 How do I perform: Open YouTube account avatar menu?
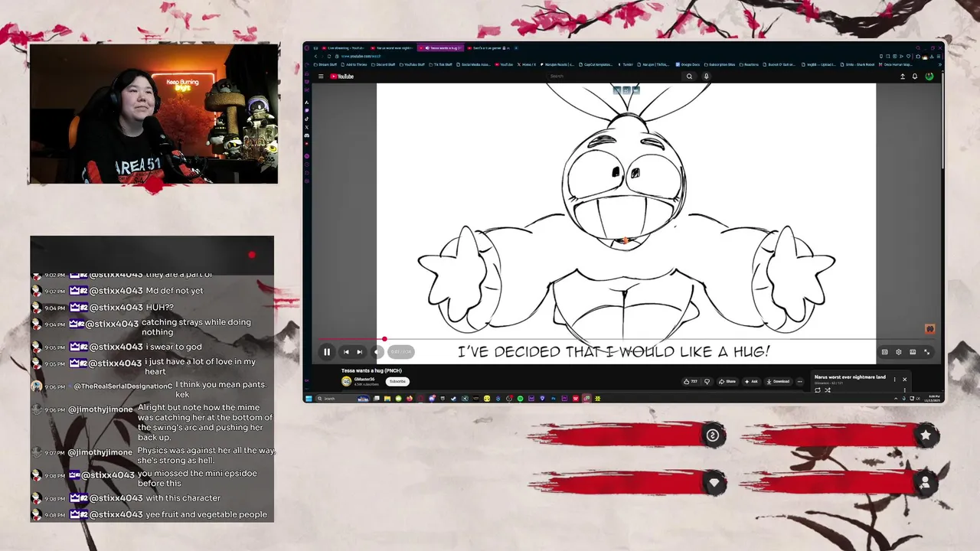tap(929, 77)
